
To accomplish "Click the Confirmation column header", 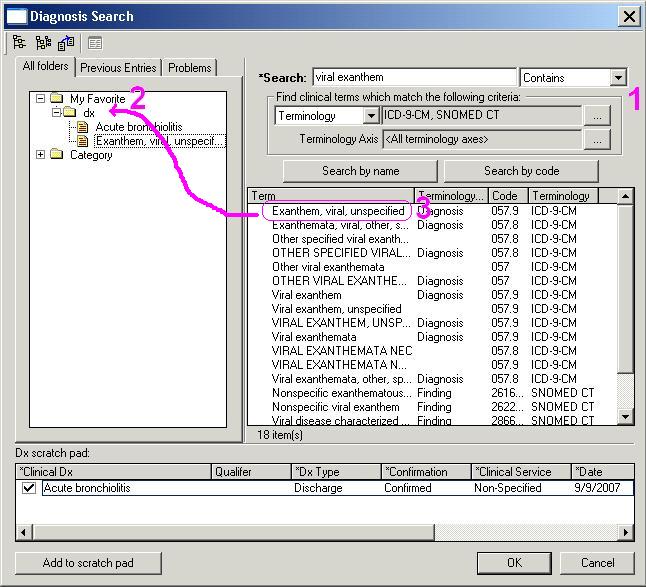I will point(426,472).
